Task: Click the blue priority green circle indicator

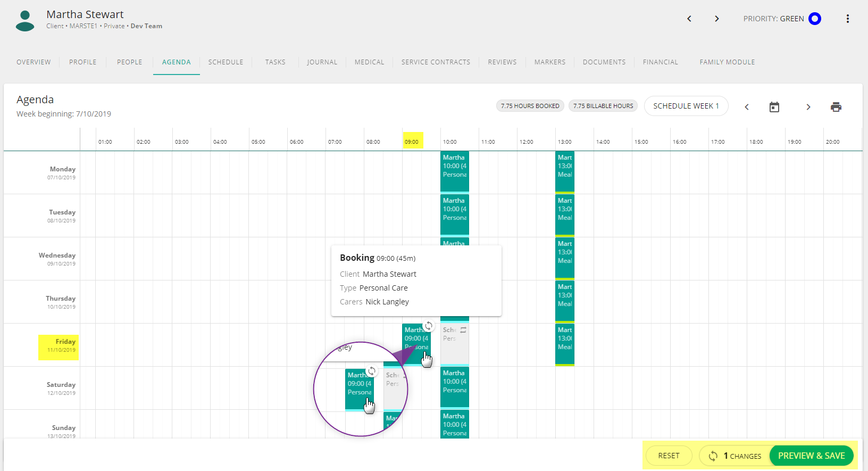Action: [815, 19]
